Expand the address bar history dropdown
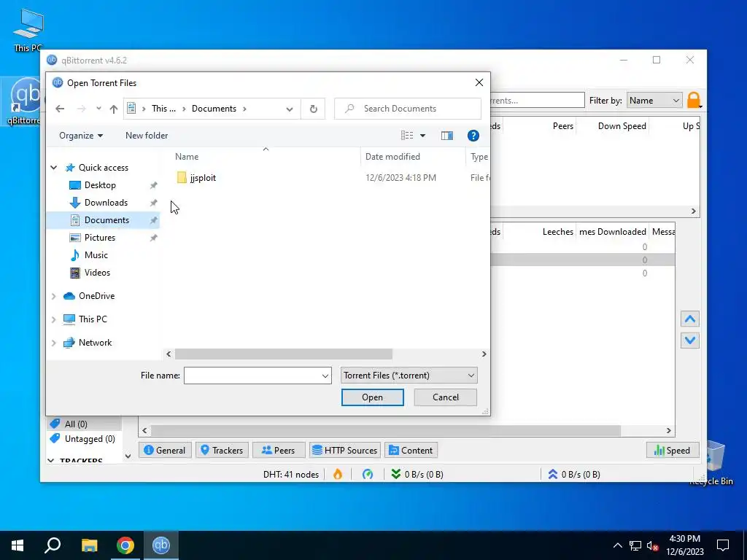 coord(289,109)
